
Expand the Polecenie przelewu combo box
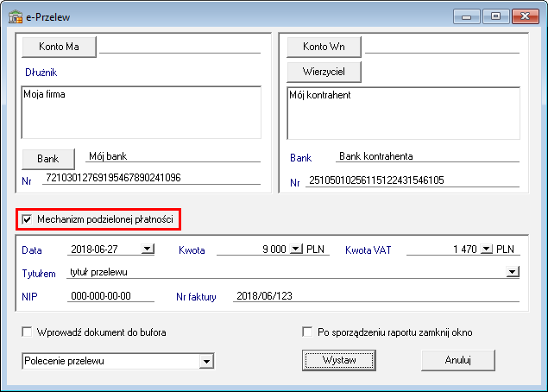click(205, 360)
